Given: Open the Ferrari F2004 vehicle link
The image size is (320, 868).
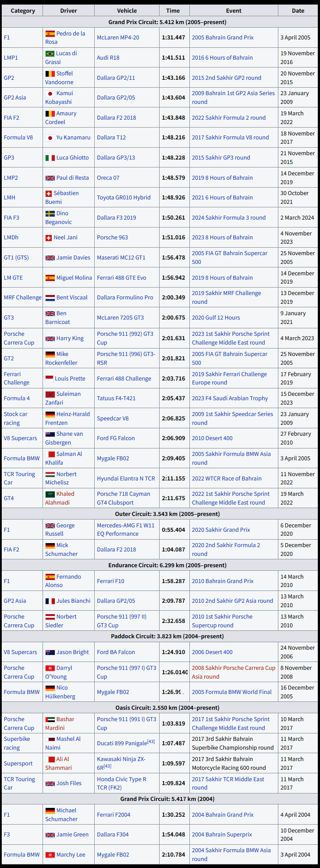Looking at the screenshot, I should 114,815.
